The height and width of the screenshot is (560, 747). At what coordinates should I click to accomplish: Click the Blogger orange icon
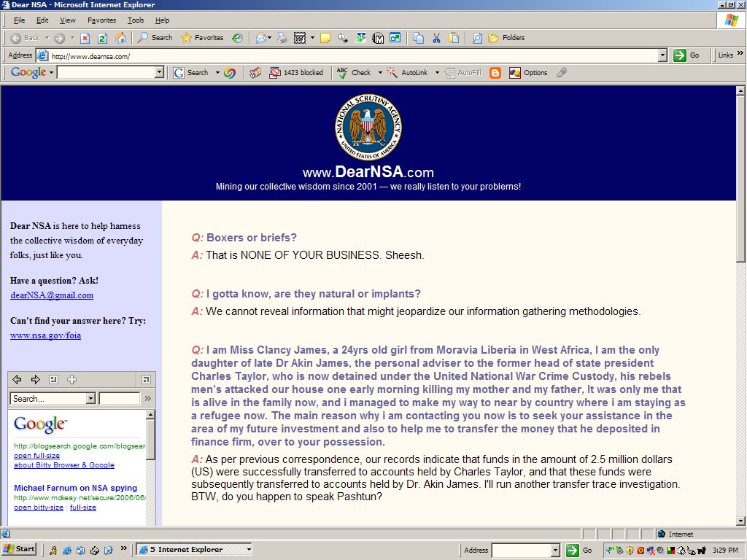495,73
